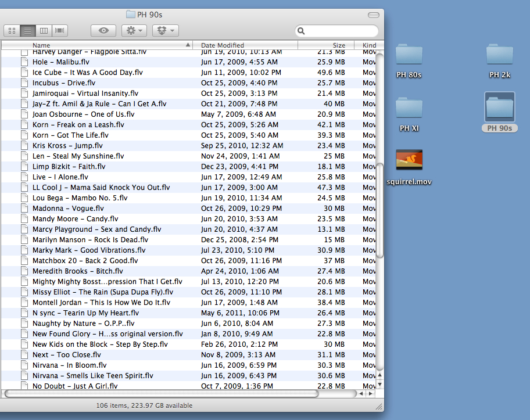
Task: Click the toolbar hide pill button
Action: 374,15
